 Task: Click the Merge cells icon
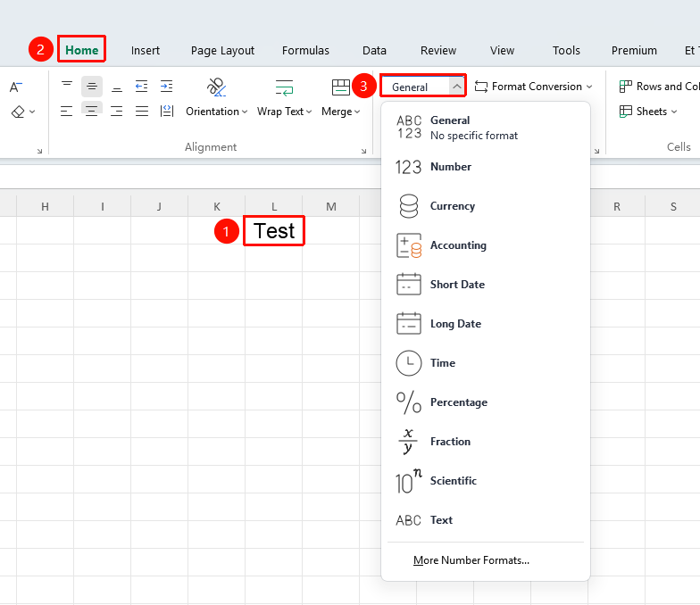[x=341, y=87]
